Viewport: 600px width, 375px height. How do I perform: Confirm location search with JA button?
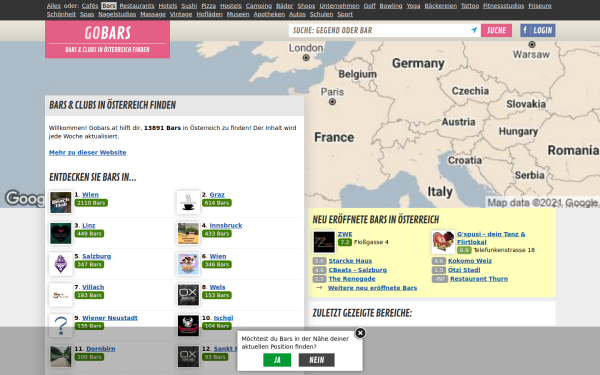click(x=277, y=360)
